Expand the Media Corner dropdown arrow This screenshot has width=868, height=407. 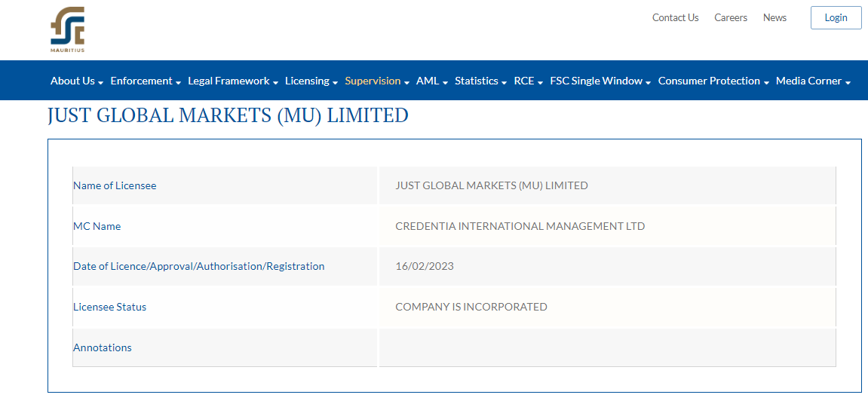(x=848, y=82)
